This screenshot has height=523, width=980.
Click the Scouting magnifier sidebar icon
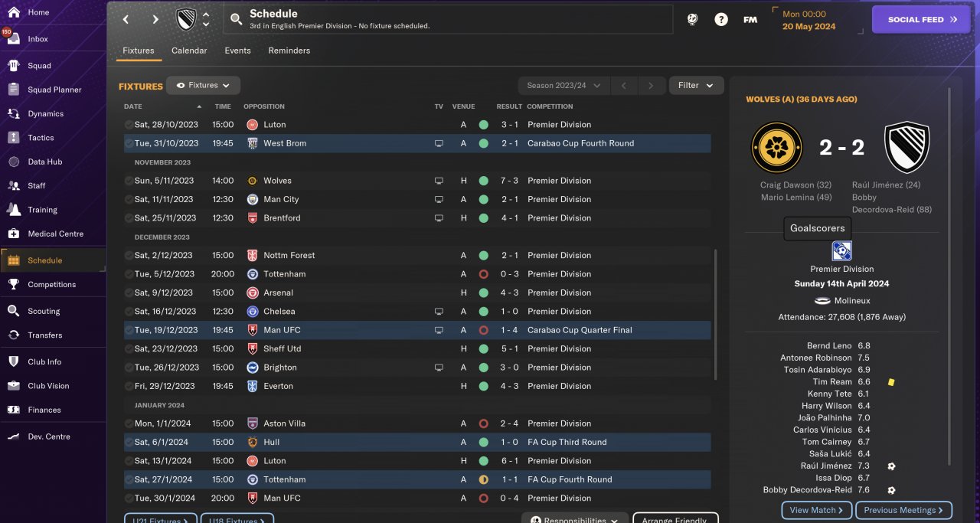(x=13, y=311)
